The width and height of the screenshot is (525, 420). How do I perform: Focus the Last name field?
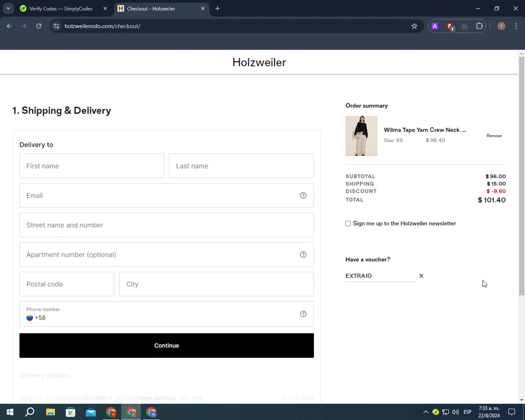pyautogui.click(x=241, y=166)
